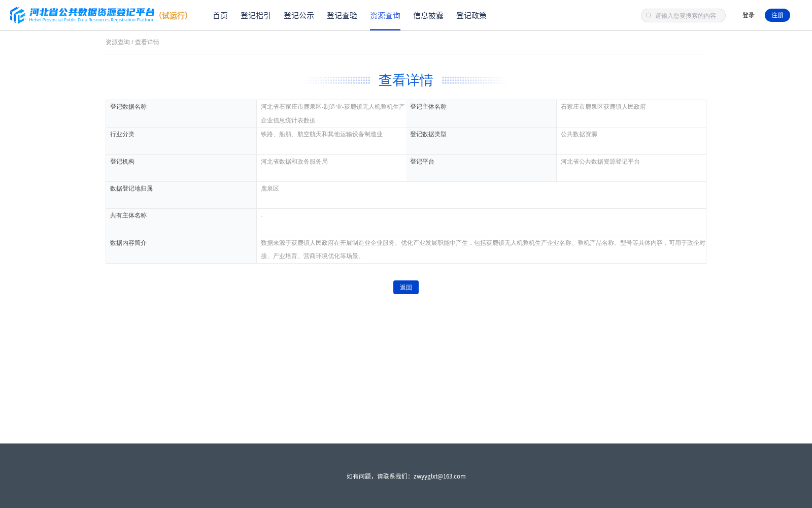The width and height of the screenshot is (812, 508).
Task: Click the 返回 button
Action: point(406,287)
